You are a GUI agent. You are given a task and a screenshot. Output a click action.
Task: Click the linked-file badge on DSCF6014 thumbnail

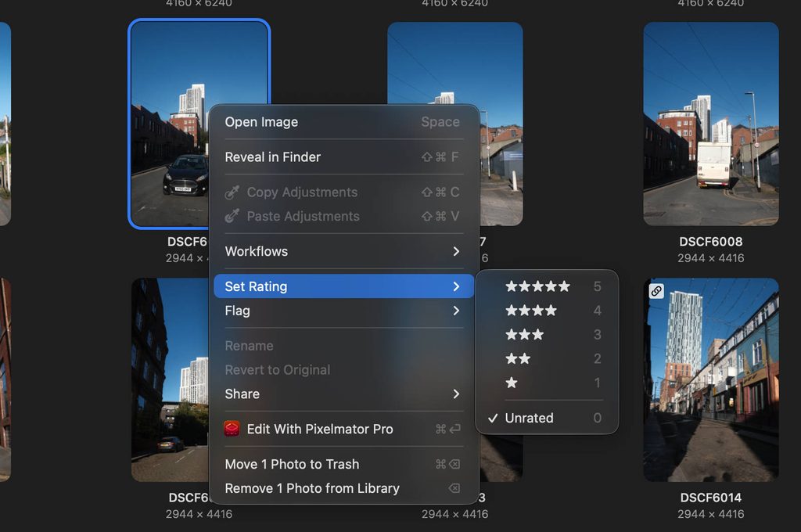pos(656,291)
